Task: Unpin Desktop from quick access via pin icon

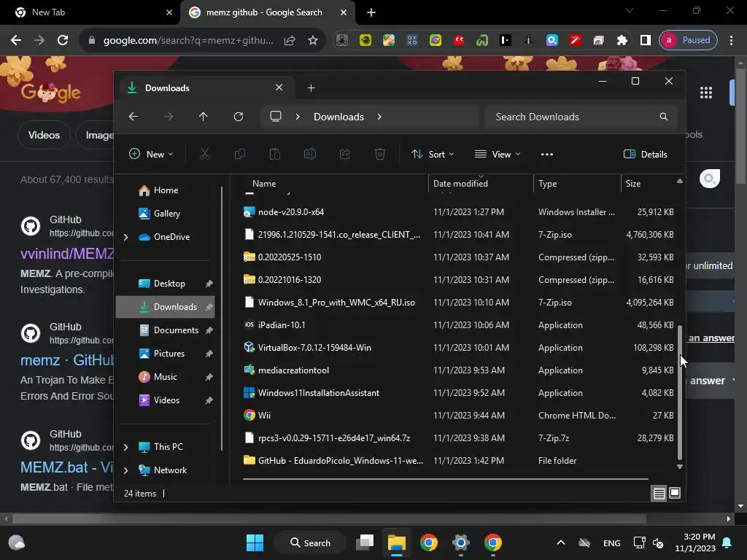Action: [209, 284]
